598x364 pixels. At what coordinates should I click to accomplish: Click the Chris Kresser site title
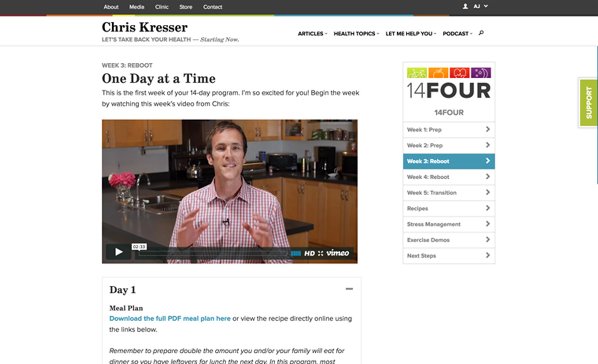pos(145,26)
